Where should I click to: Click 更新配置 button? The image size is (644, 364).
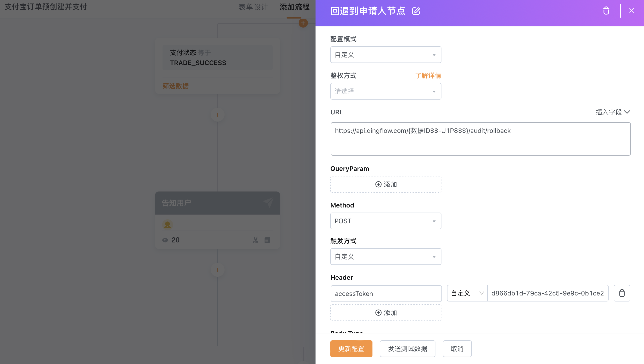coord(351,348)
